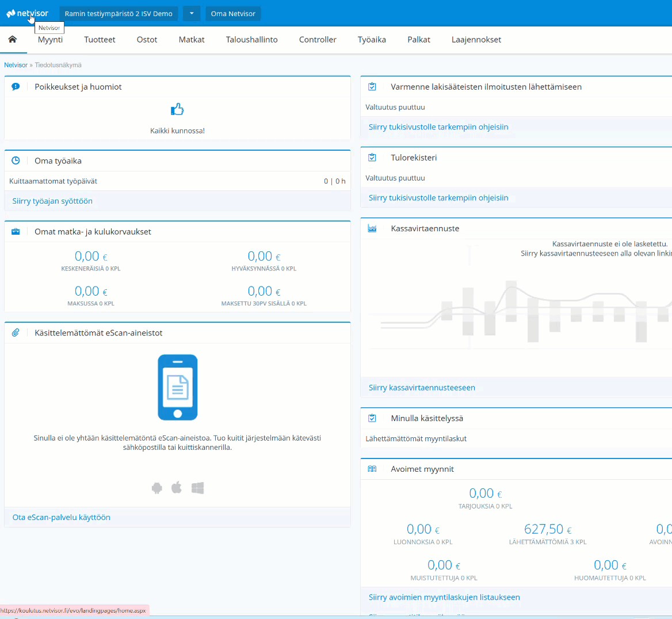The image size is (672, 619).
Task: Click Ramin testiympäristö 2 ISV Demo button
Action: (119, 13)
